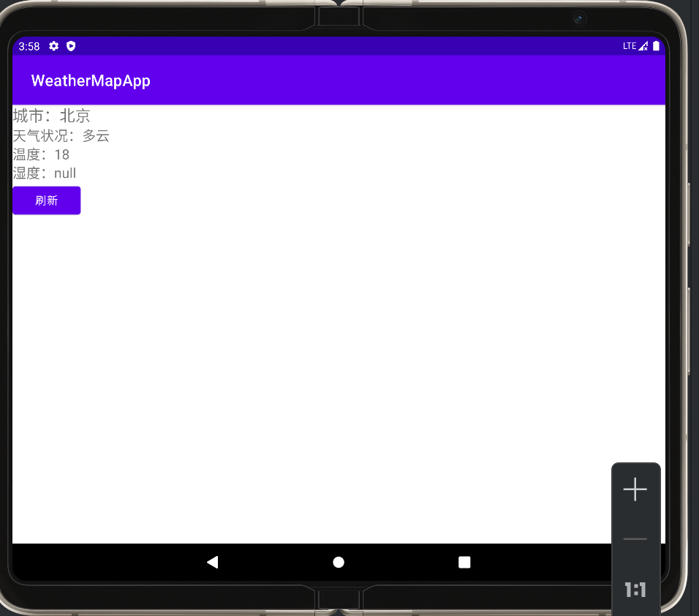Select the 城市：北京 city line
The width and height of the screenshot is (699, 616).
click(51, 116)
